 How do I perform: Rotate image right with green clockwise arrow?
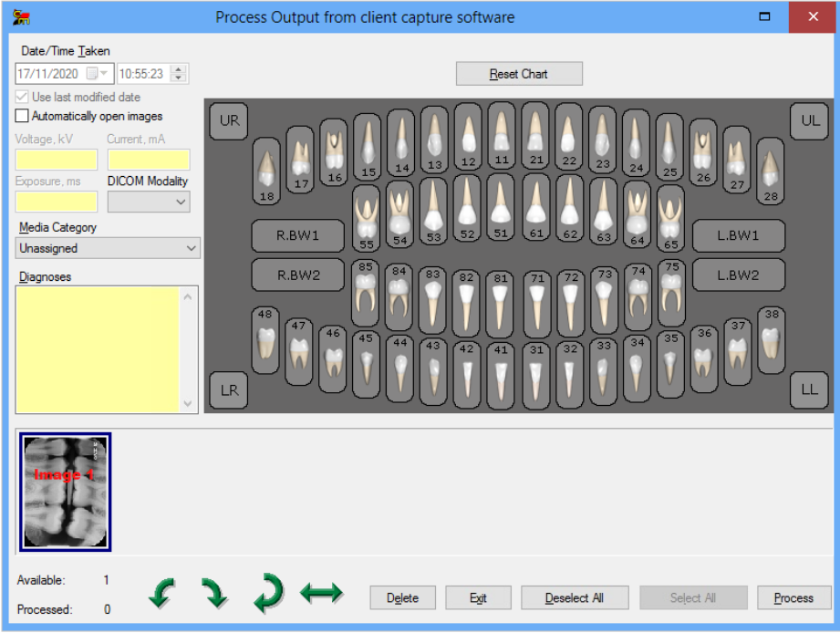click(213, 594)
